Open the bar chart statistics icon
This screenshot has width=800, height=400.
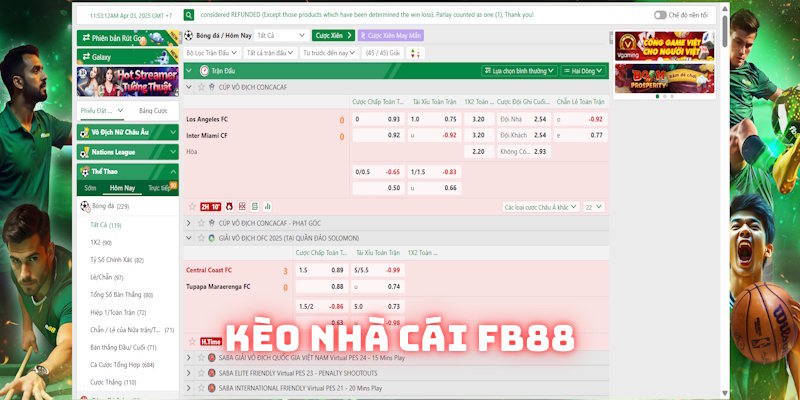[267, 207]
